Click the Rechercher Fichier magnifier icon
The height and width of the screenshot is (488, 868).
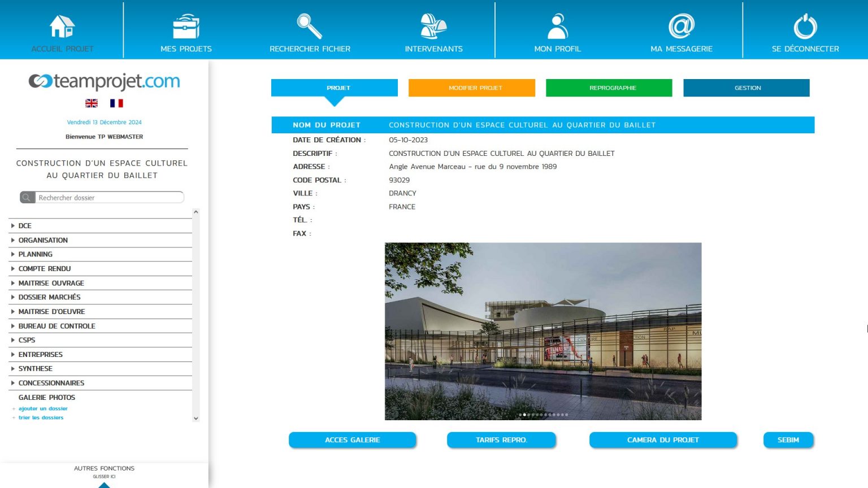(310, 27)
